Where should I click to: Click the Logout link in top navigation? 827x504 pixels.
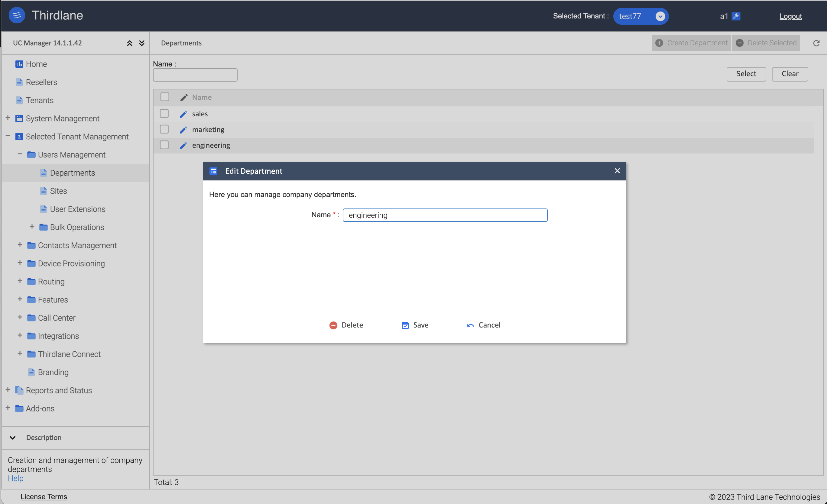click(791, 16)
